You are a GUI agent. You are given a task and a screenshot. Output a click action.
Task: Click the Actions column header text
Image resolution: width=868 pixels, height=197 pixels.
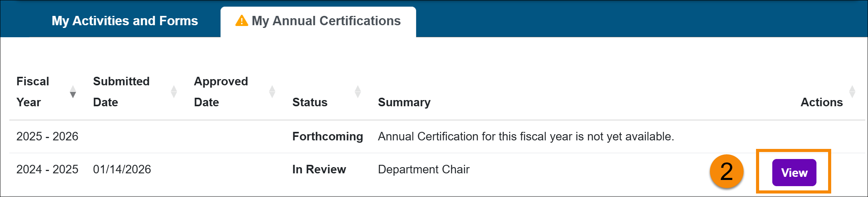(x=821, y=102)
